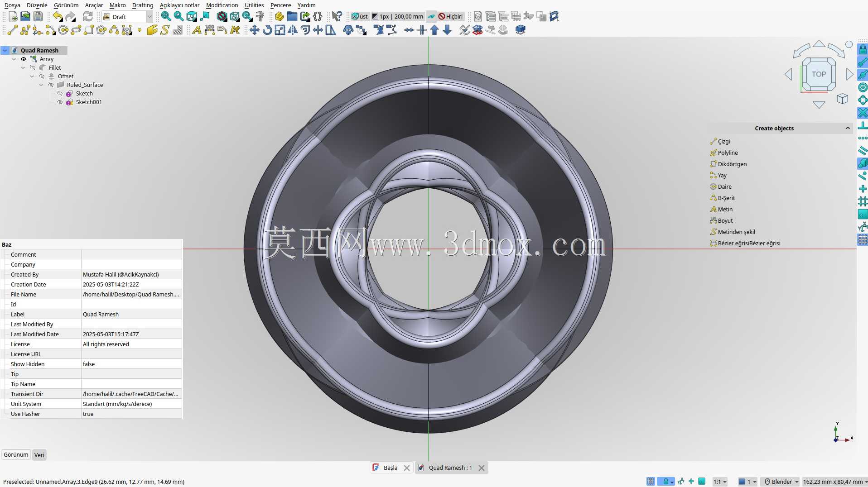Fit all content in view
This screenshot has width=868, height=487.
[x=166, y=17]
